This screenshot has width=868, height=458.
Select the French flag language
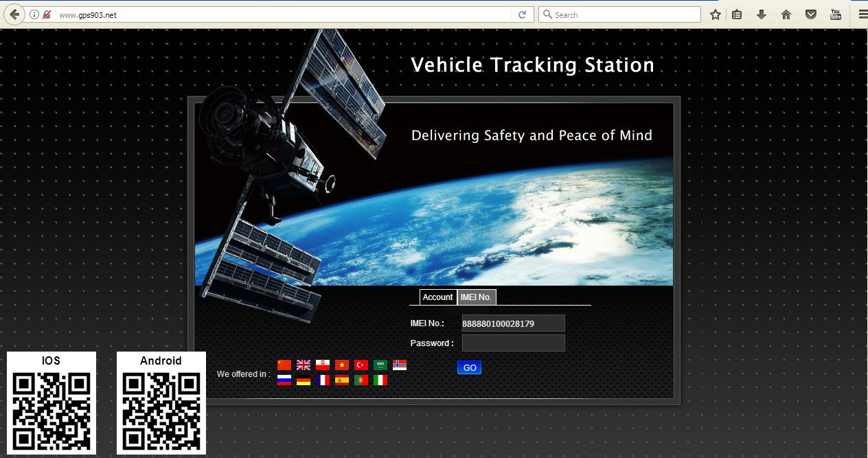pos(323,380)
